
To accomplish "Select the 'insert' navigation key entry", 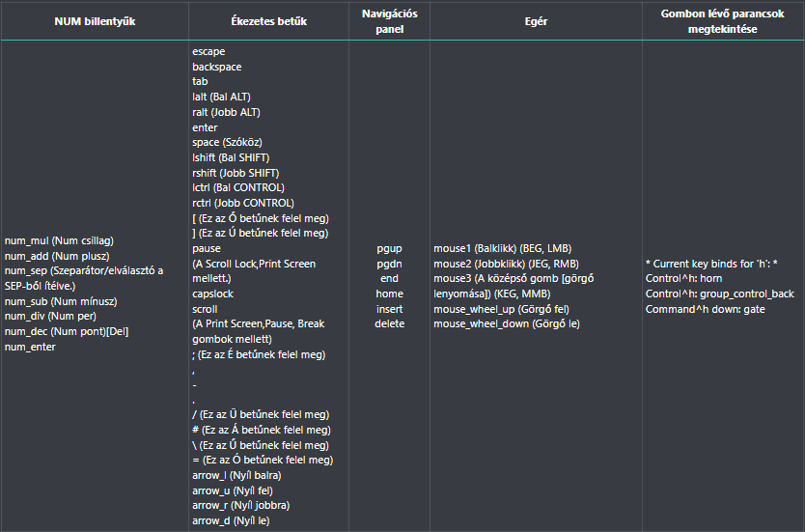I will (389, 309).
